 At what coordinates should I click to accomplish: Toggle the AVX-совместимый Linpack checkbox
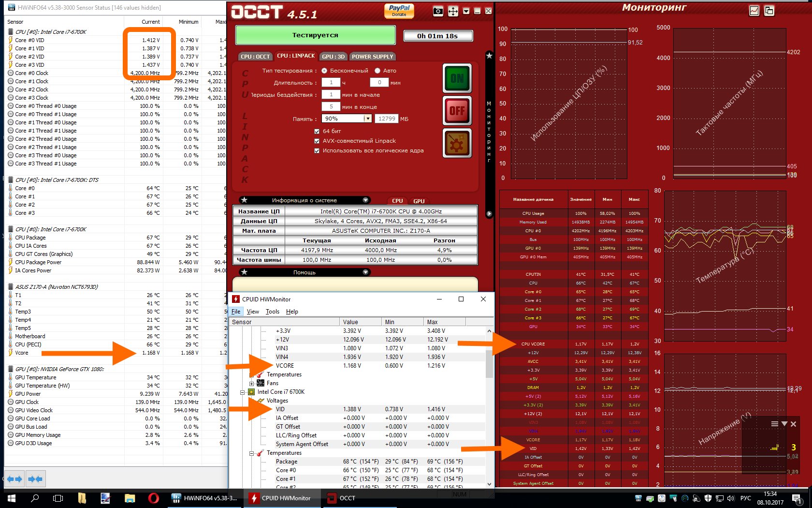click(317, 141)
